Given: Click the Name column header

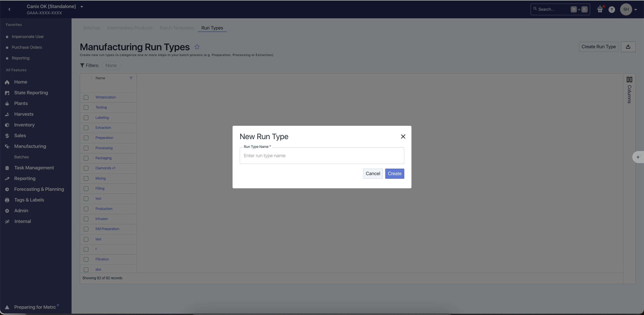Looking at the screenshot, I should (100, 78).
